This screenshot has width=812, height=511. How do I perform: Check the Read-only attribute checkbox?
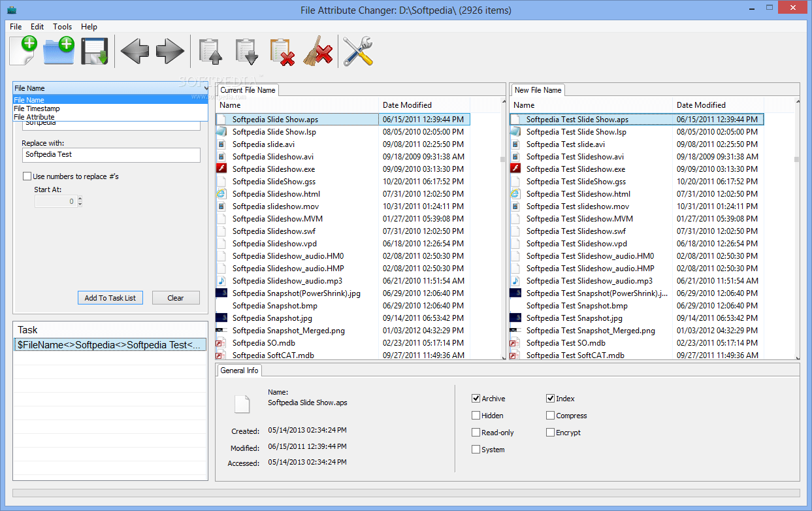[x=476, y=433]
